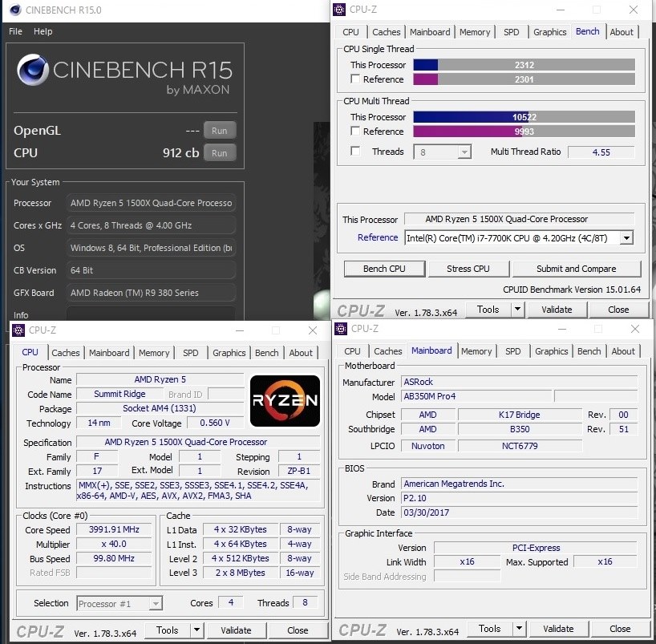The height and width of the screenshot is (644, 656).
Task: Open Tools dropdown arrow in CPU window
Action: point(196,630)
